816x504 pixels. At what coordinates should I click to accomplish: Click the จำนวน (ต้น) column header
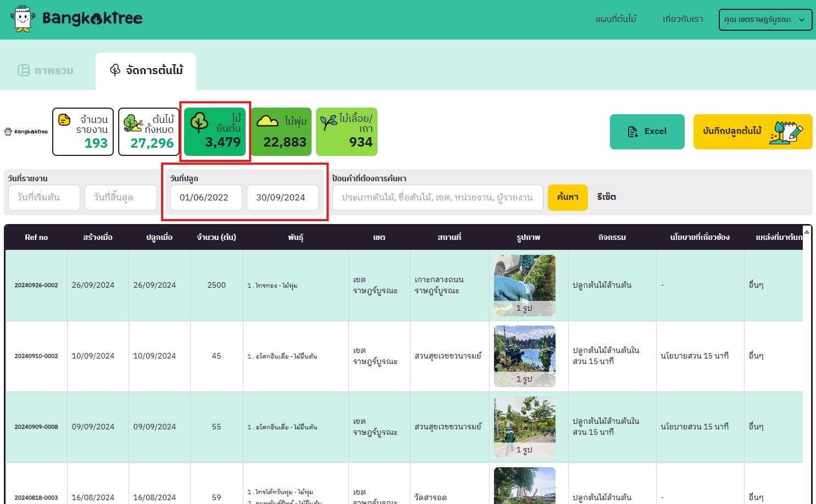point(217,237)
